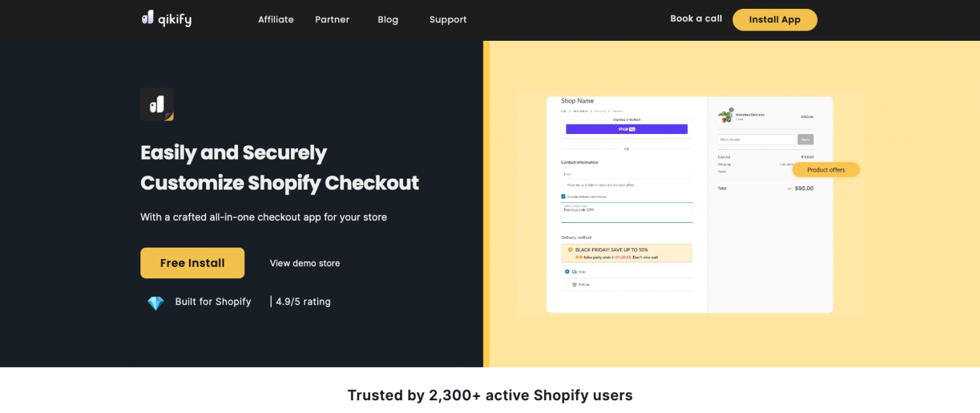
Task: Open the View demo store link
Action: click(304, 263)
